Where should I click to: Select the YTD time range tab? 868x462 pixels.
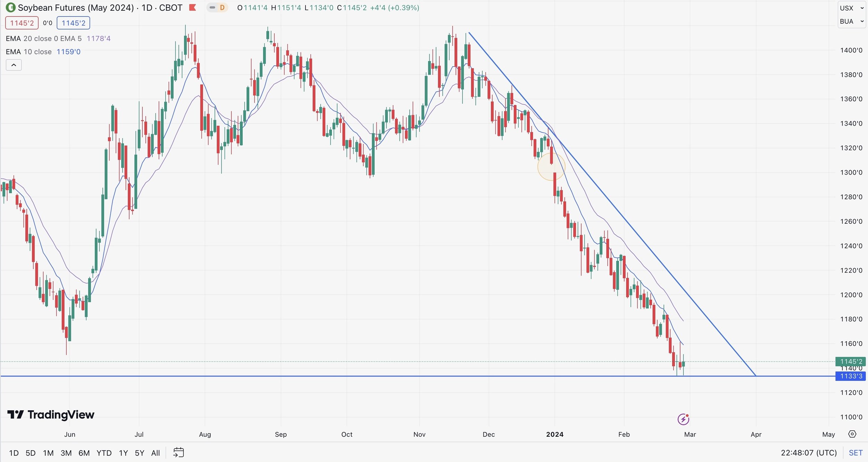coord(104,453)
